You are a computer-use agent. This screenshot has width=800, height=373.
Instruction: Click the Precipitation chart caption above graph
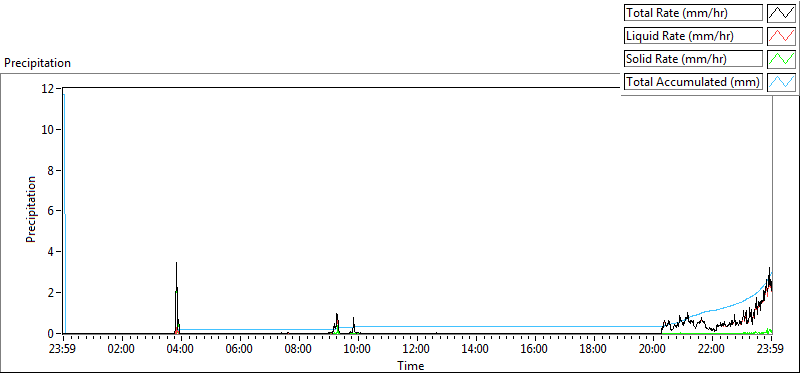pos(37,63)
